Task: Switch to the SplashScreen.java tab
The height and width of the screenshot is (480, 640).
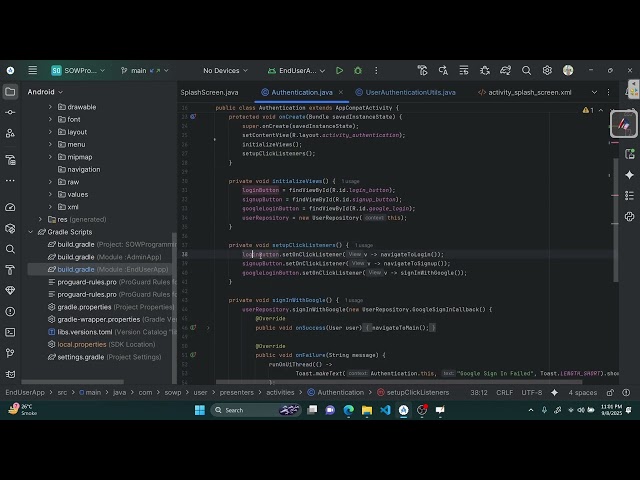Action: pos(209,93)
